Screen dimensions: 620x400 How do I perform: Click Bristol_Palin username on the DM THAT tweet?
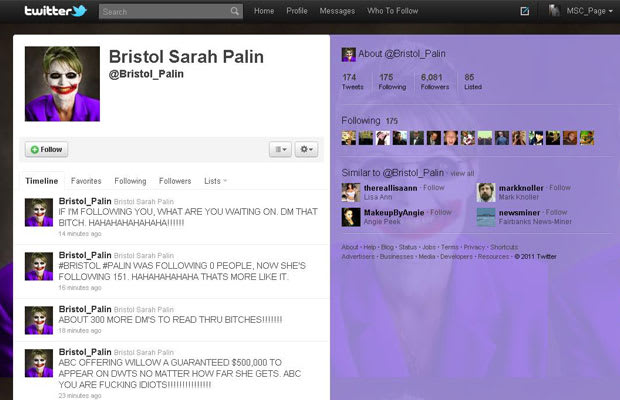click(x=85, y=201)
